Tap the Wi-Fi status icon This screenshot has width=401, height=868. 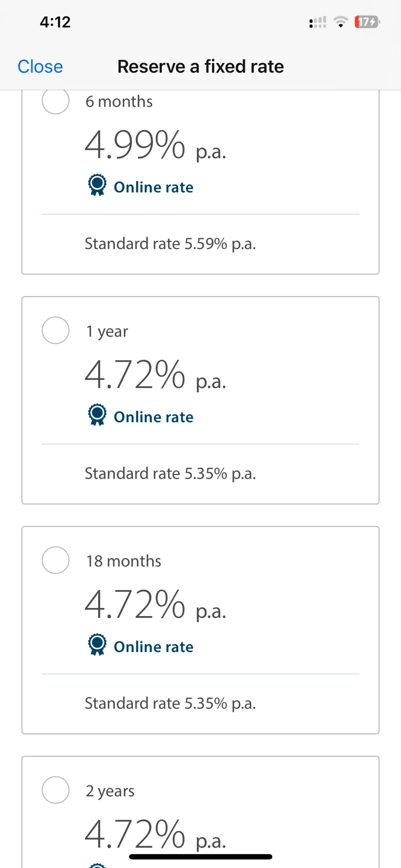(x=340, y=22)
